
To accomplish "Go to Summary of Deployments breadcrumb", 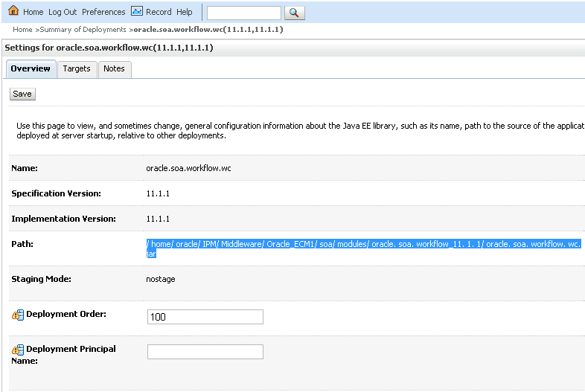I will click(83, 30).
